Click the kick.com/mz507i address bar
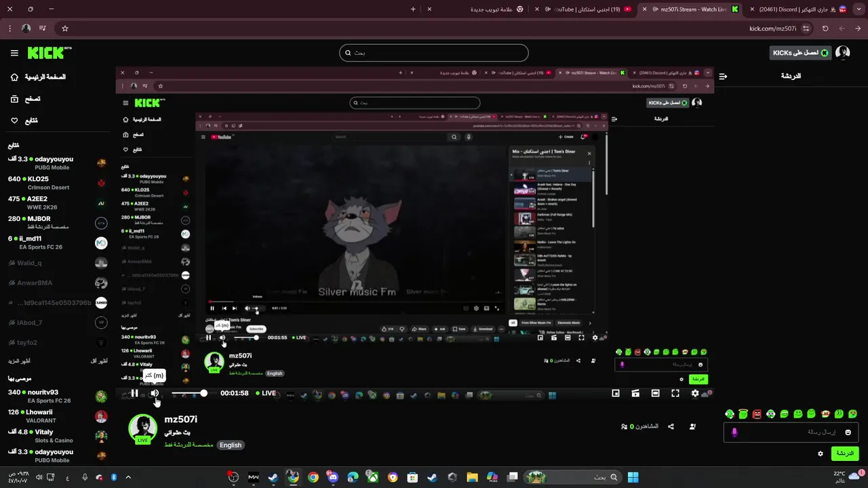 434,28
